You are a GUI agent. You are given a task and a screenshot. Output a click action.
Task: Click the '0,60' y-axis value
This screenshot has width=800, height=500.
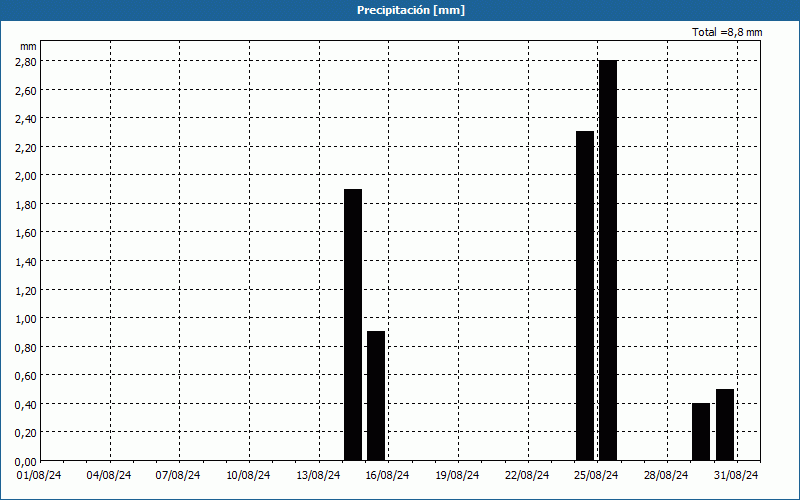[x=26, y=376]
